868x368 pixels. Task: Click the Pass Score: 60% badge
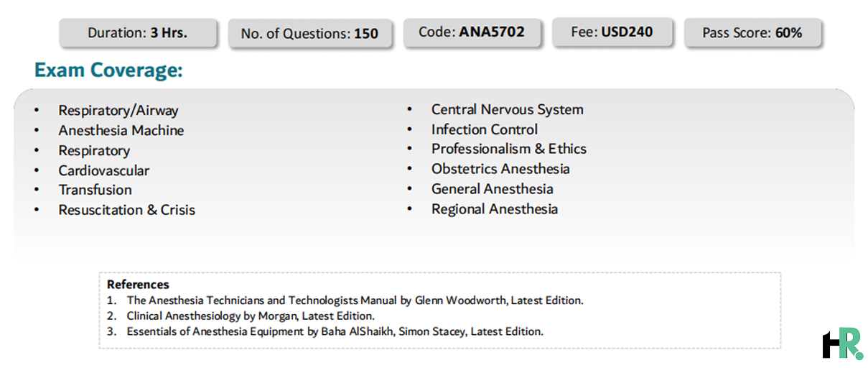752,33
